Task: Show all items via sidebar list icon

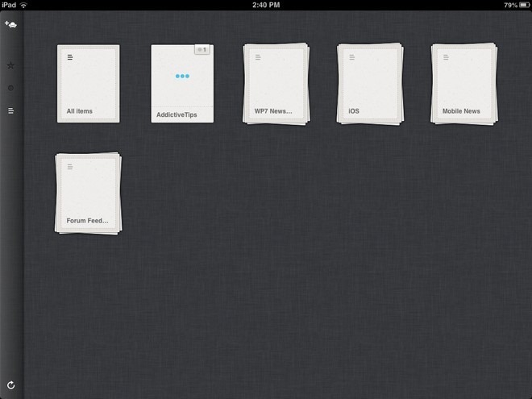Action: click(10, 111)
